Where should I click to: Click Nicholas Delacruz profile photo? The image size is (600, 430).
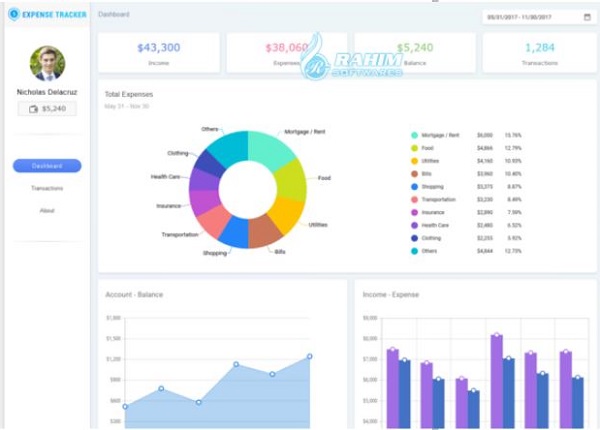point(47,64)
